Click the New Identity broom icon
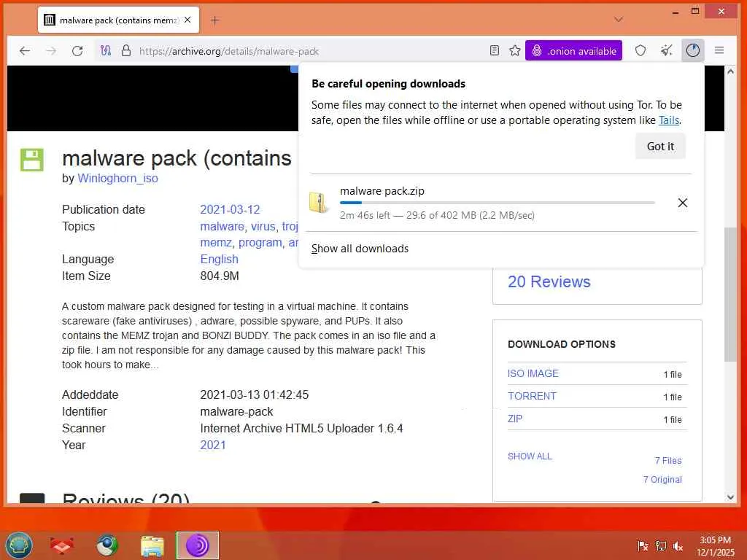The height and width of the screenshot is (560, 747). pos(667,50)
